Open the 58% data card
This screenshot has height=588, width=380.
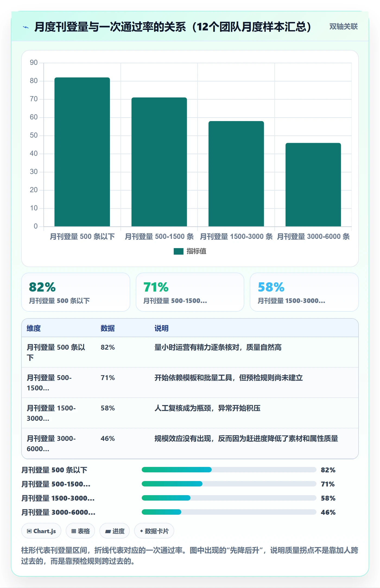pos(304,292)
